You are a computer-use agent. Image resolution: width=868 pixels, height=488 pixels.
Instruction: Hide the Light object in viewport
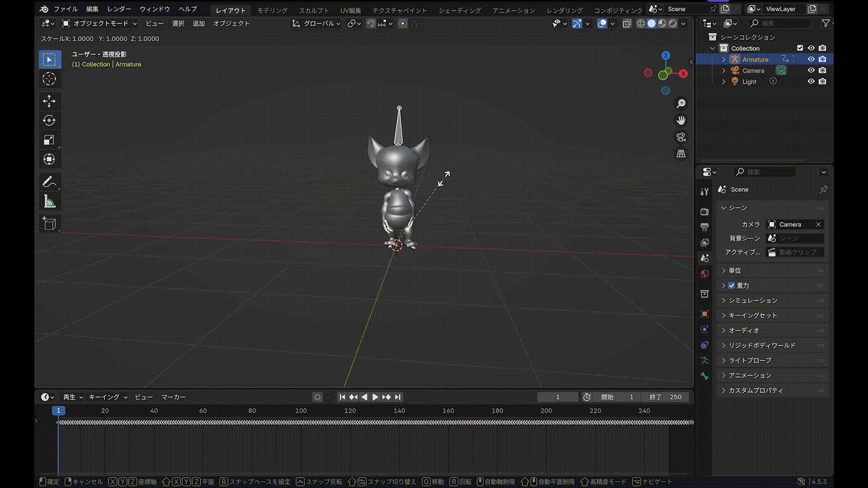pyautogui.click(x=811, y=81)
